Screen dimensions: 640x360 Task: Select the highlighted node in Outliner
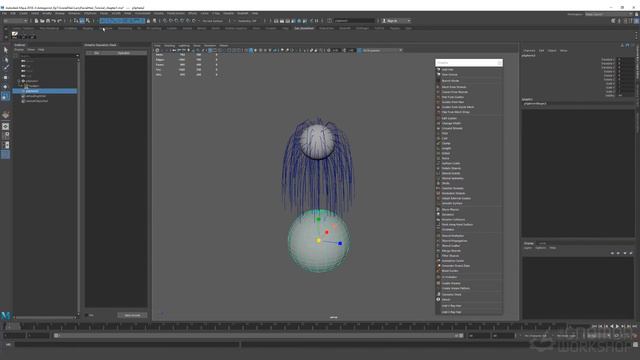(45, 91)
